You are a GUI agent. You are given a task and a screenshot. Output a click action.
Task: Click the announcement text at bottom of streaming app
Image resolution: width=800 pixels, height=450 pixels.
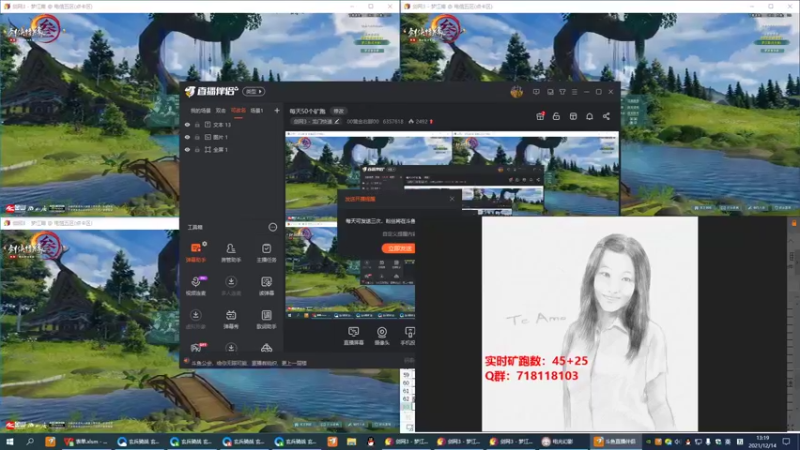click(x=249, y=363)
